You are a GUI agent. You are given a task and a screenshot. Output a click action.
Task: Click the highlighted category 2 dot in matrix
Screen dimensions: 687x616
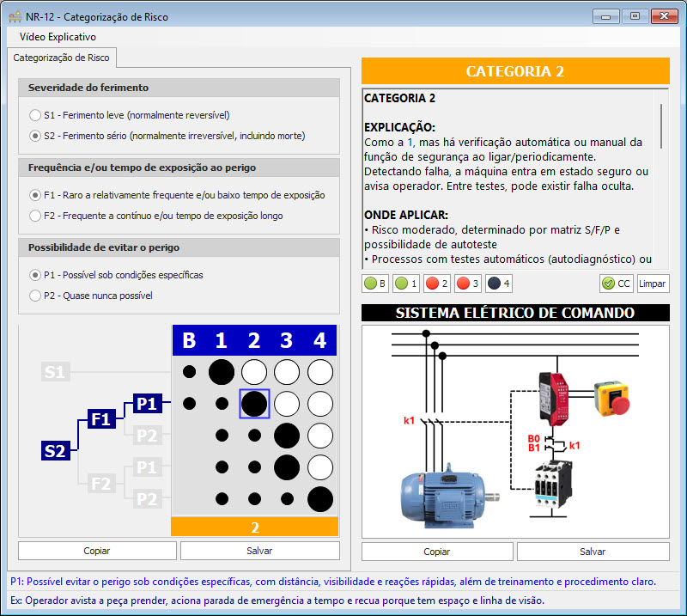click(254, 403)
